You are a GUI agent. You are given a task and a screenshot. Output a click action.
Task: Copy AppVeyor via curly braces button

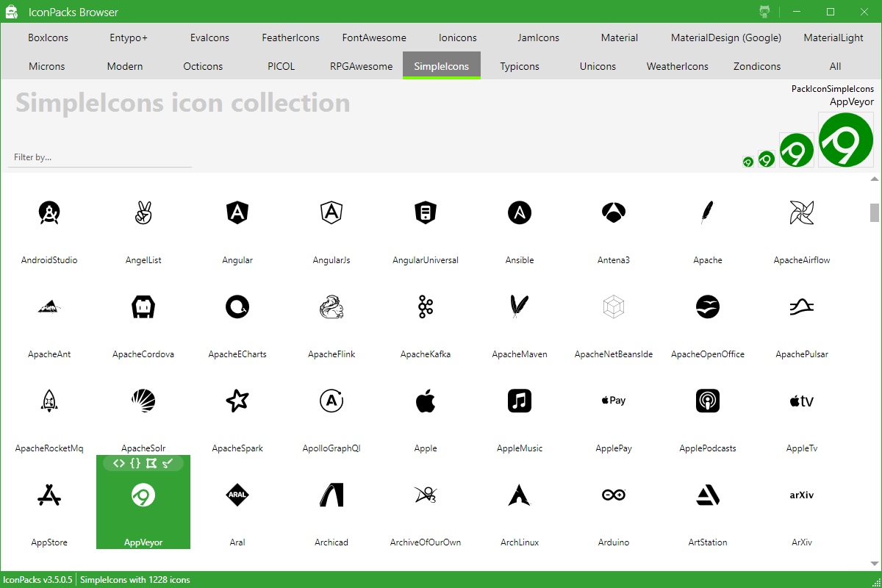(135, 463)
